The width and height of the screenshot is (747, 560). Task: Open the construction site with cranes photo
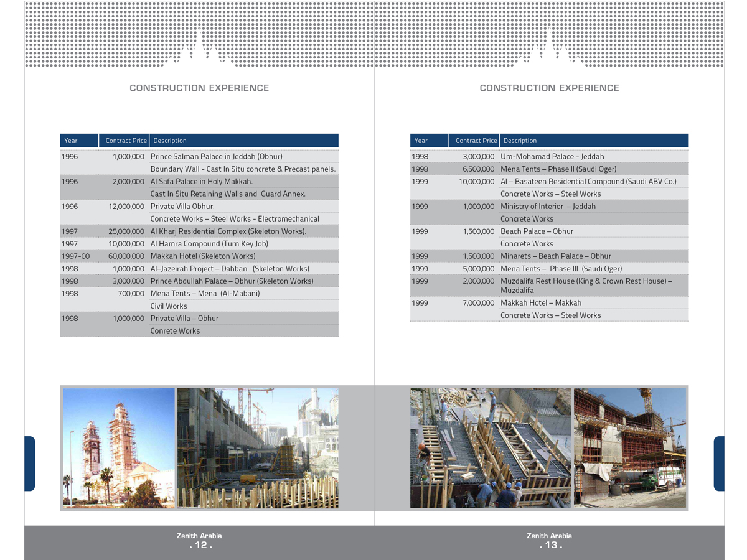(x=258, y=448)
